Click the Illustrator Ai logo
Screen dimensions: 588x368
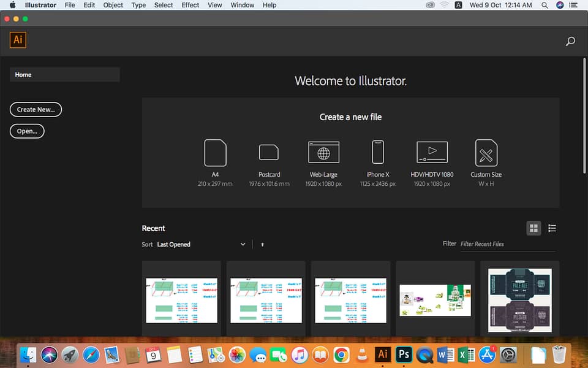(18, 40)
